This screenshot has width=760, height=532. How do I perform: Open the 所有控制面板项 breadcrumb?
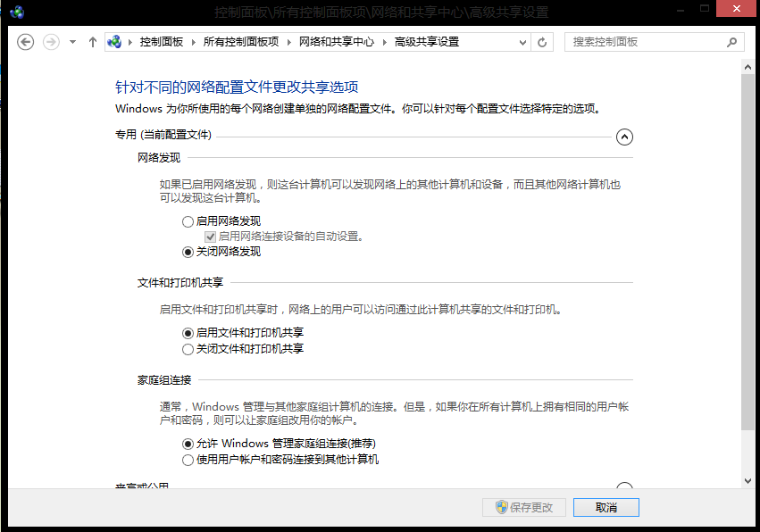point(241,42)
